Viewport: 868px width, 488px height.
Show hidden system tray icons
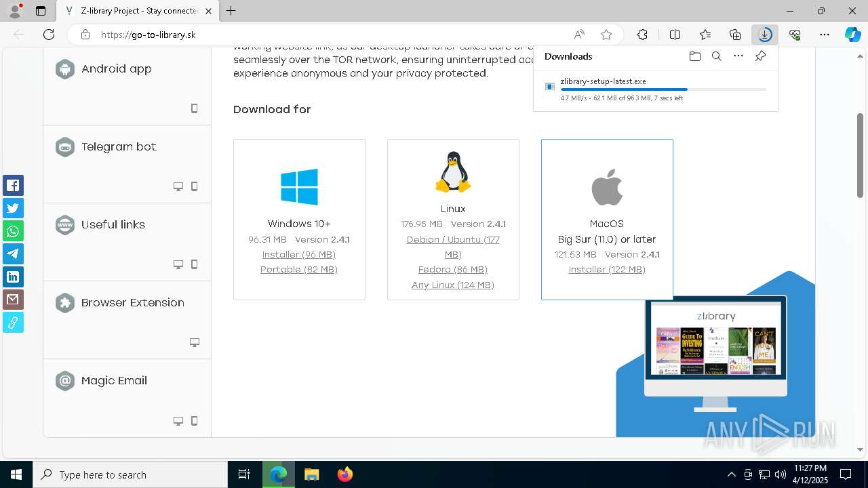point(731,474)
